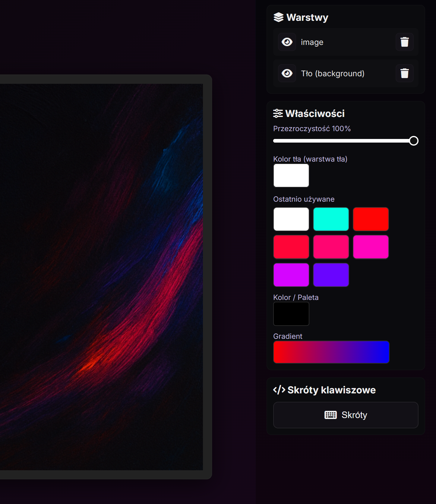436x504 pixels.
Task: Select the Tło (background) layer name
Action: pos(333,74)
